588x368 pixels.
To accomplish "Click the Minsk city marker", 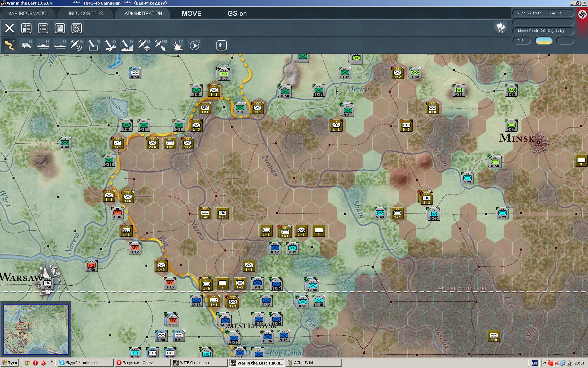I will pos(538,142).
